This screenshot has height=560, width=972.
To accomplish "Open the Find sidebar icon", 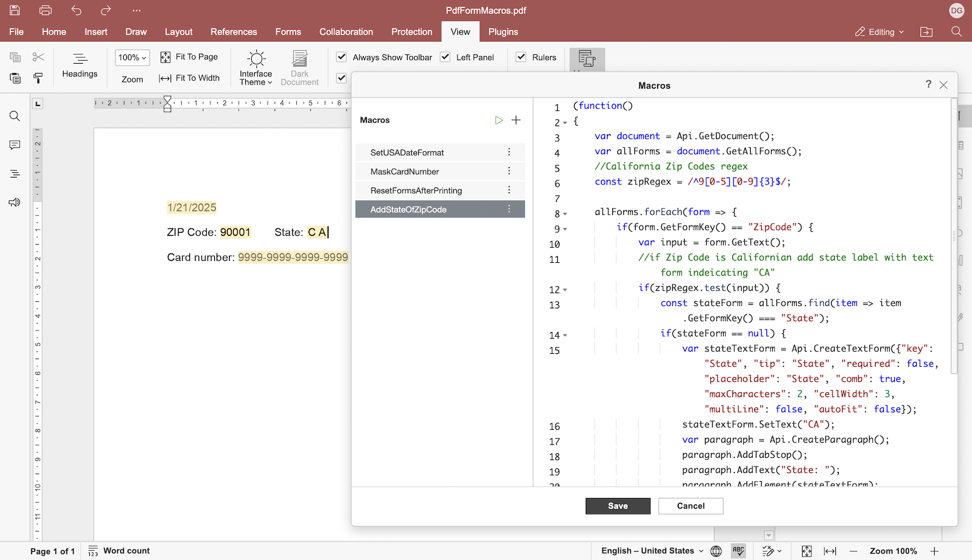I will (x=15, y=116).
